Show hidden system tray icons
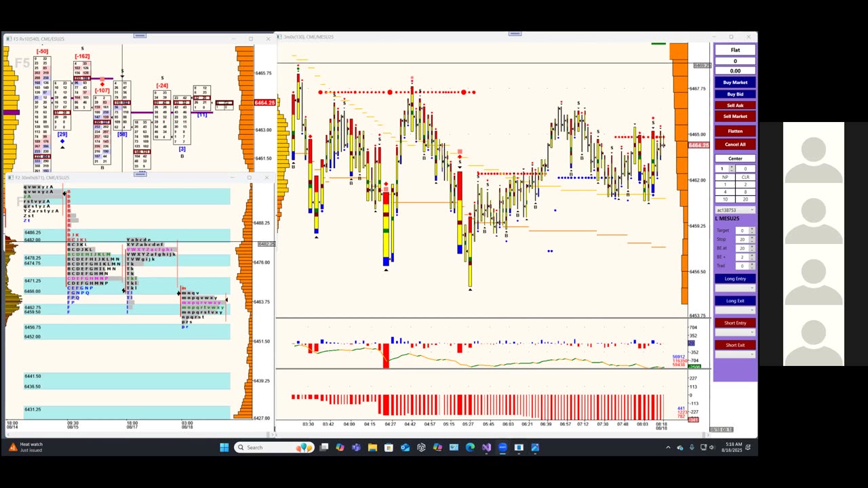 [x=668, y=447]
